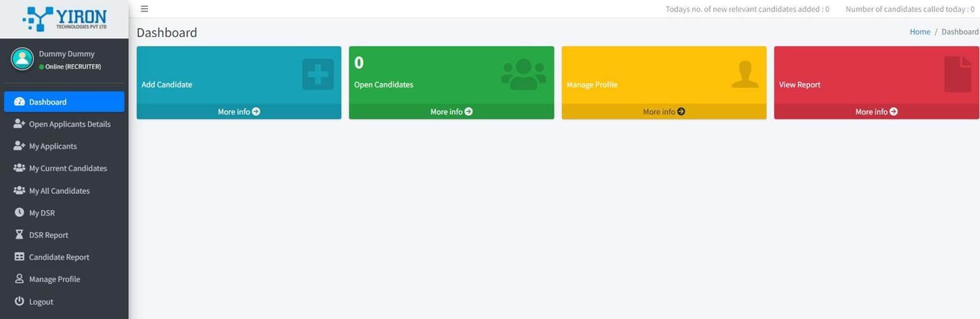Select My Applicants from the sidebar
Viewport: 980px width, 319px height.
point(53,146)
